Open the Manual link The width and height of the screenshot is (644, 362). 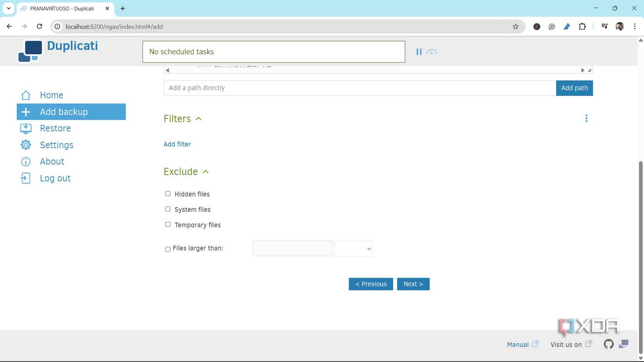click(x=517, y=344)
